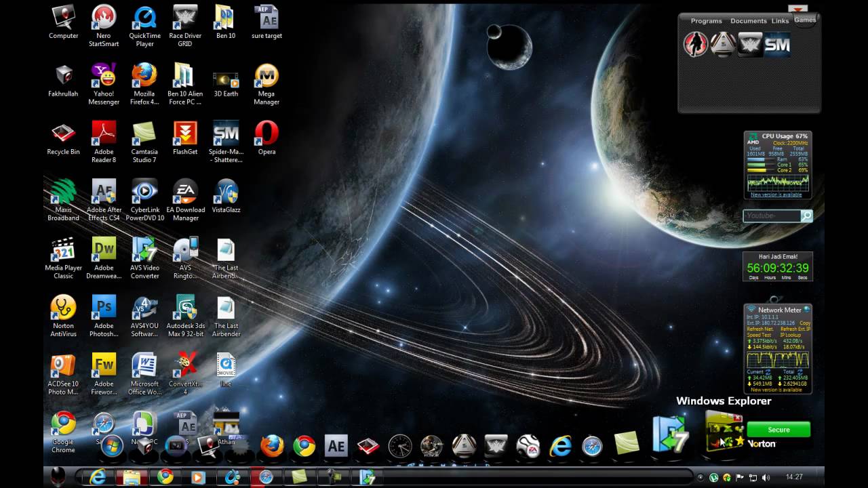
Task: Open Mega Manager desktop icon
Action: 267,84
